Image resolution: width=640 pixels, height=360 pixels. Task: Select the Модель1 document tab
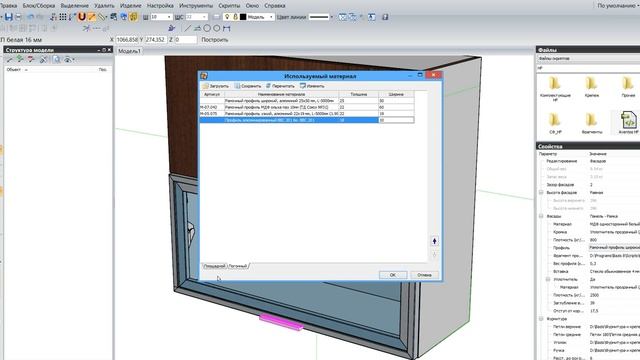[x=129, y=51]
